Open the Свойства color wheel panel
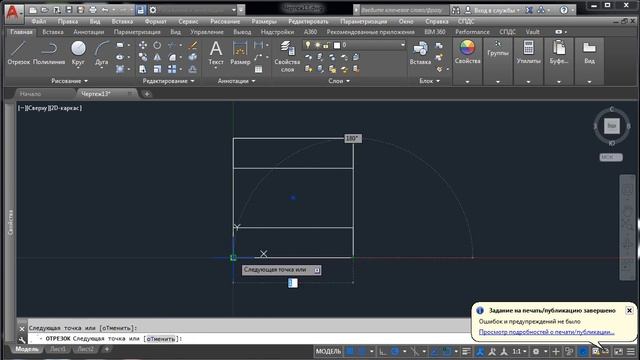 pyautogui.click(x=467, y=52)
